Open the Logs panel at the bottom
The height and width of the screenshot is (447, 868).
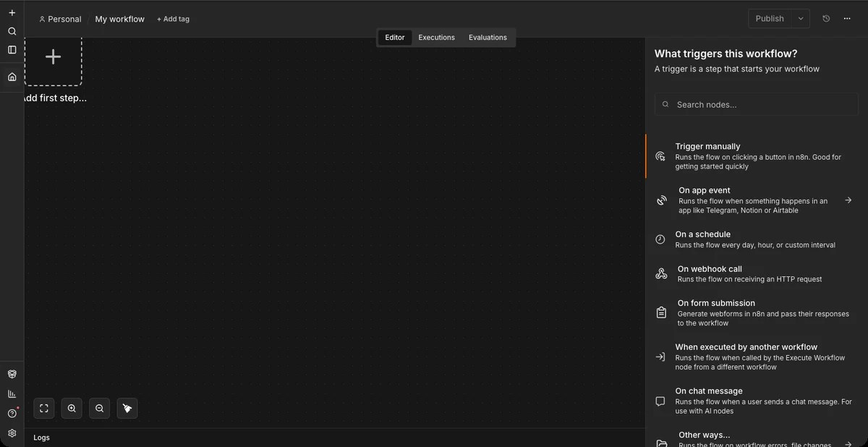point(42,438)
